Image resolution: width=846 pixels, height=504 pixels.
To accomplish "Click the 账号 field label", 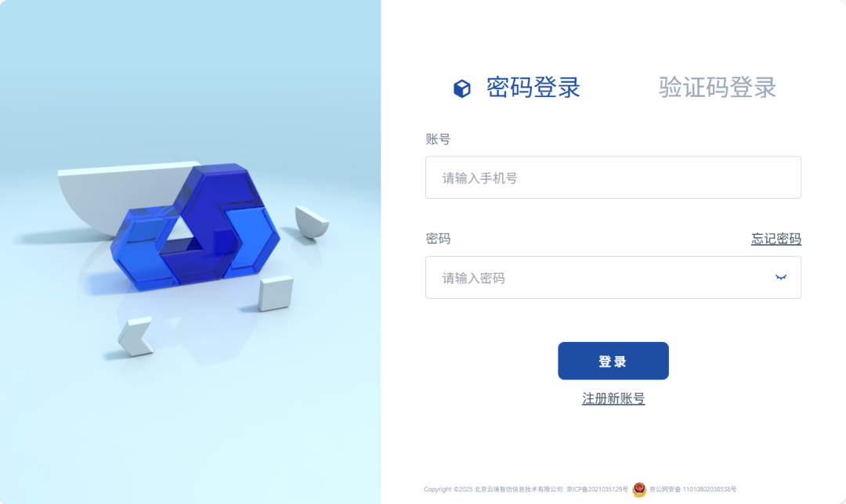I will coord(438,139).
